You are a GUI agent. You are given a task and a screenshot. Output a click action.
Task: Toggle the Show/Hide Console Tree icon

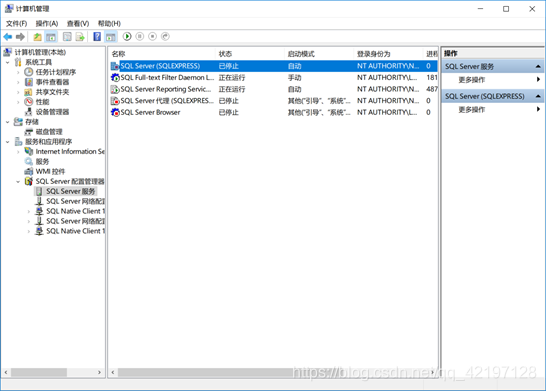point(51,37)
